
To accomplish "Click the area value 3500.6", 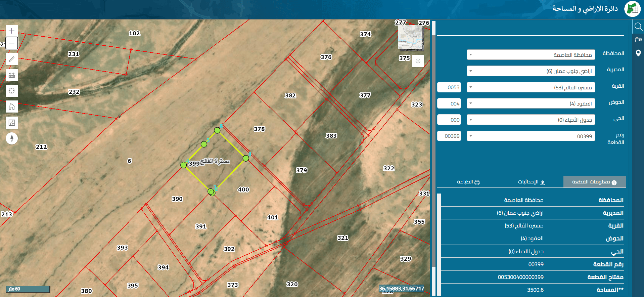I will pyautogui.click(x=536, y=290).
